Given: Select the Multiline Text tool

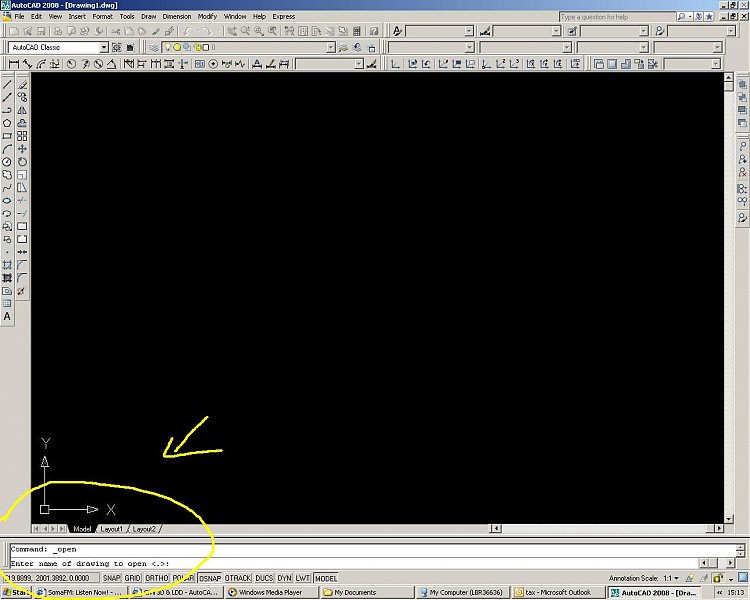Looking at the screenshot, I should (7, 317).
